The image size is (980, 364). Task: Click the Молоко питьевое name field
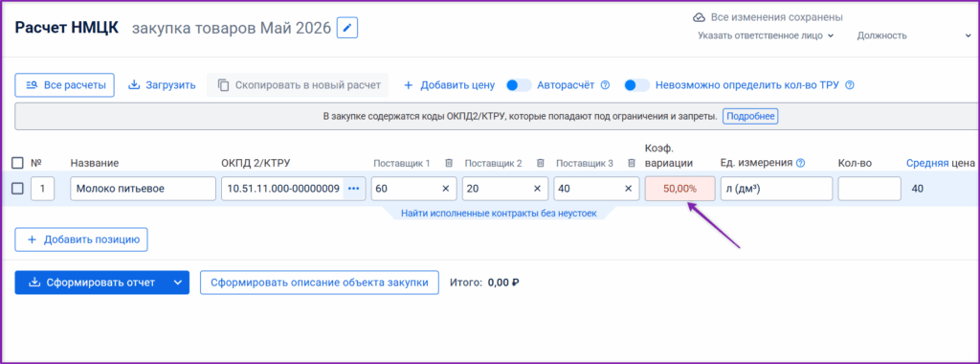tap(144, 189)
